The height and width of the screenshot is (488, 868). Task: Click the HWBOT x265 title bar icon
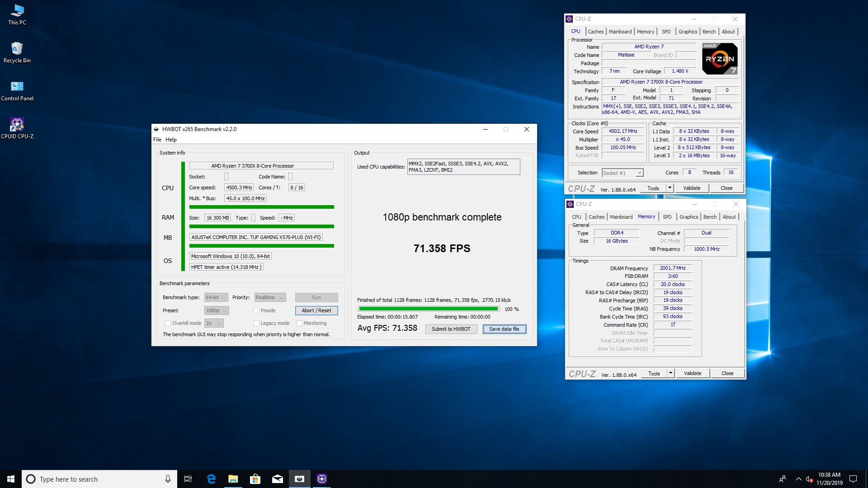click(x=156, y=129)
